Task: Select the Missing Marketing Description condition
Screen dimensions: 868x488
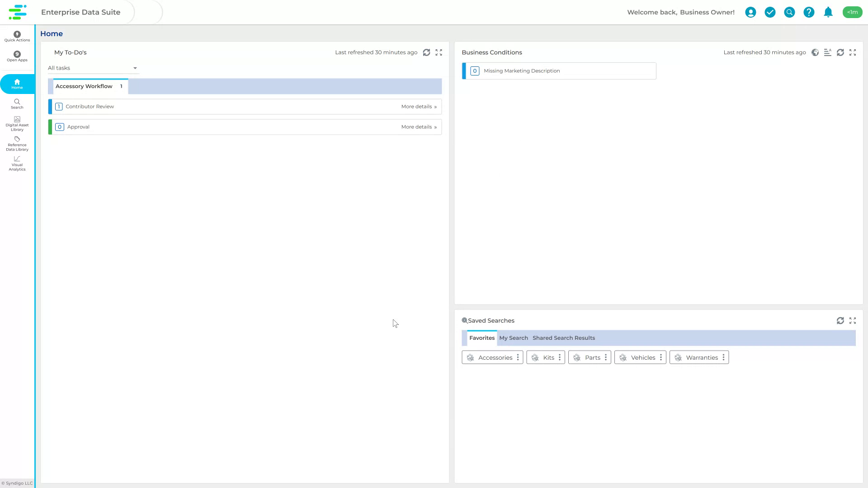Action: pyautogui.click(x=521, y=70)
